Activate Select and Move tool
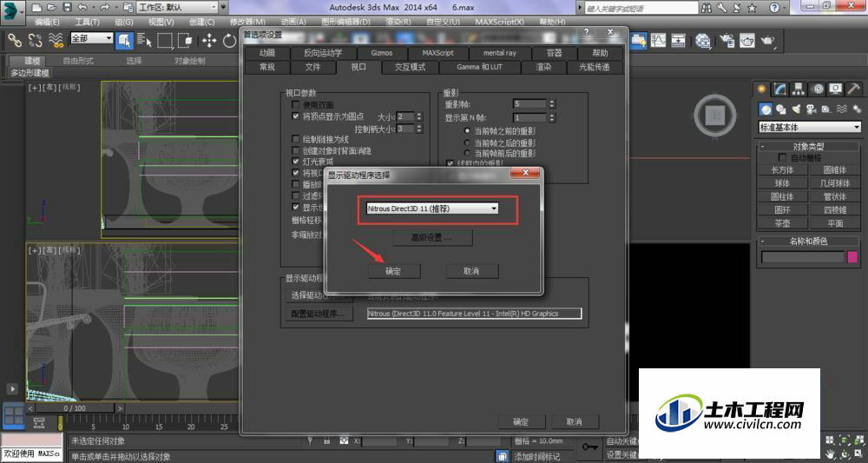This screenshot has width=868, height=463. click(x=209, y=41)
